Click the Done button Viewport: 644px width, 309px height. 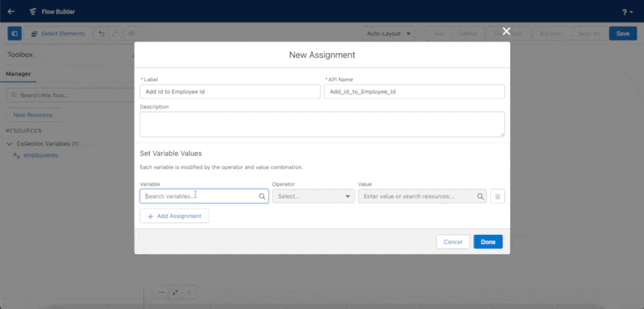[x=488, y=241]
